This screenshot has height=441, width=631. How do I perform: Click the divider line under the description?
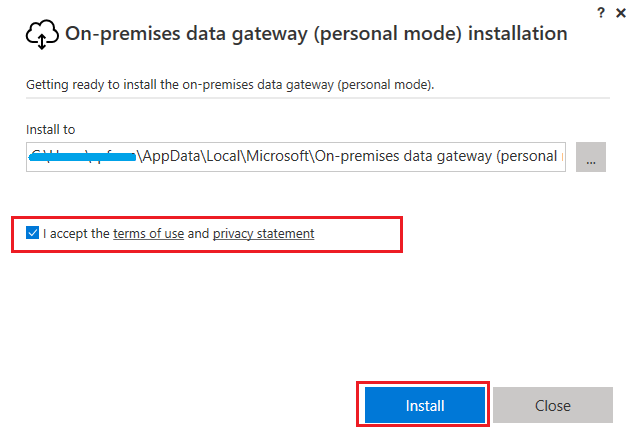coord(316,98)
